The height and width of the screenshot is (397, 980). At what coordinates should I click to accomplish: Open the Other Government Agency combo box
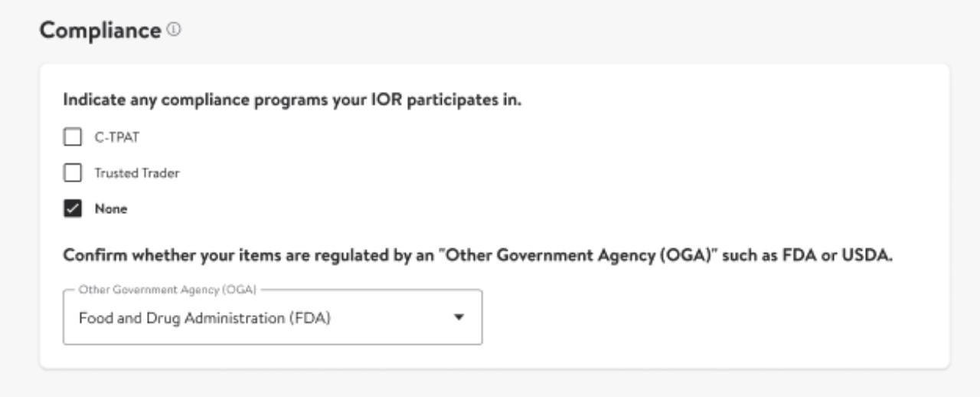click(x=272, y=317)
